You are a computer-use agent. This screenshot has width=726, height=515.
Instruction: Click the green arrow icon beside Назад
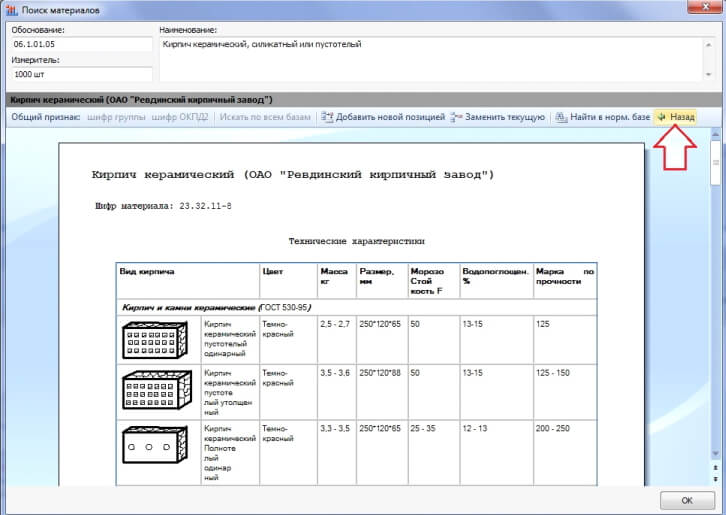click(x=662, y=117)
